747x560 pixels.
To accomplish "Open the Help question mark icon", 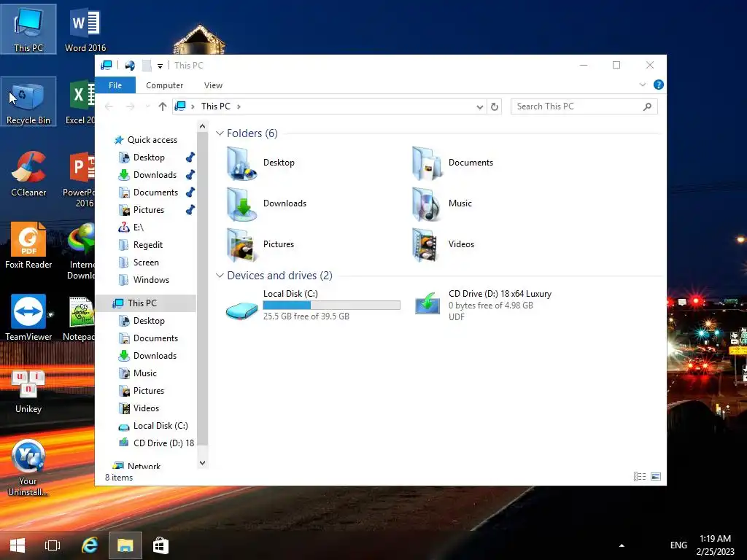I will (659, 85).
